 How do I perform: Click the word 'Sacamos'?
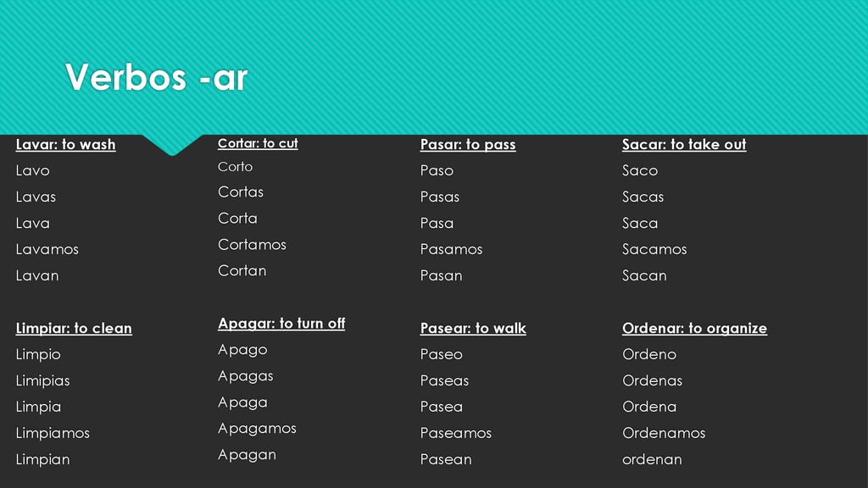654,249
